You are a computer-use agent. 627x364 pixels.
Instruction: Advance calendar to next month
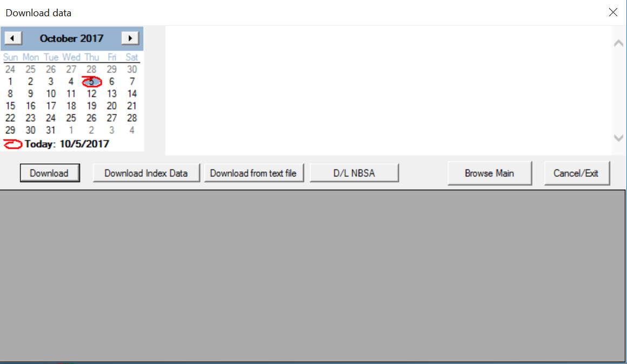[130, 38]
